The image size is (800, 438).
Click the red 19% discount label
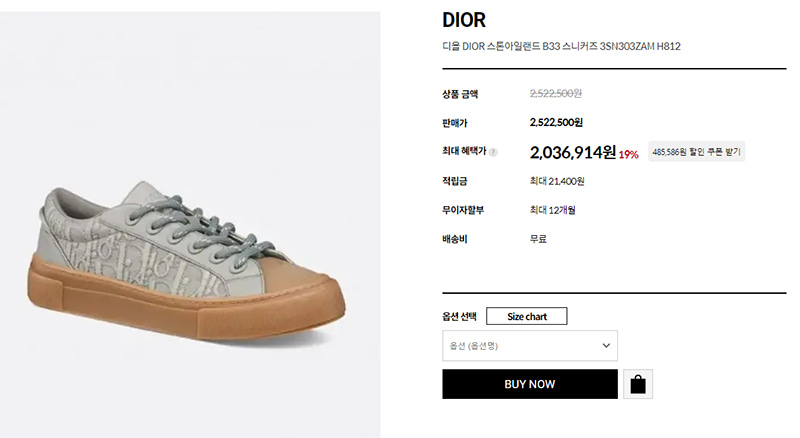coord(629,155)
